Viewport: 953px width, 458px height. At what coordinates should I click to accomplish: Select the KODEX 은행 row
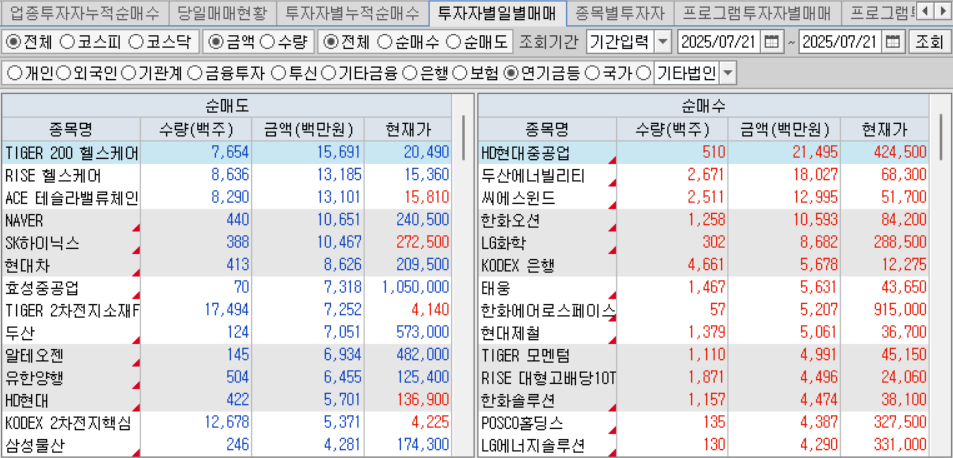click(x=703, y=265)
